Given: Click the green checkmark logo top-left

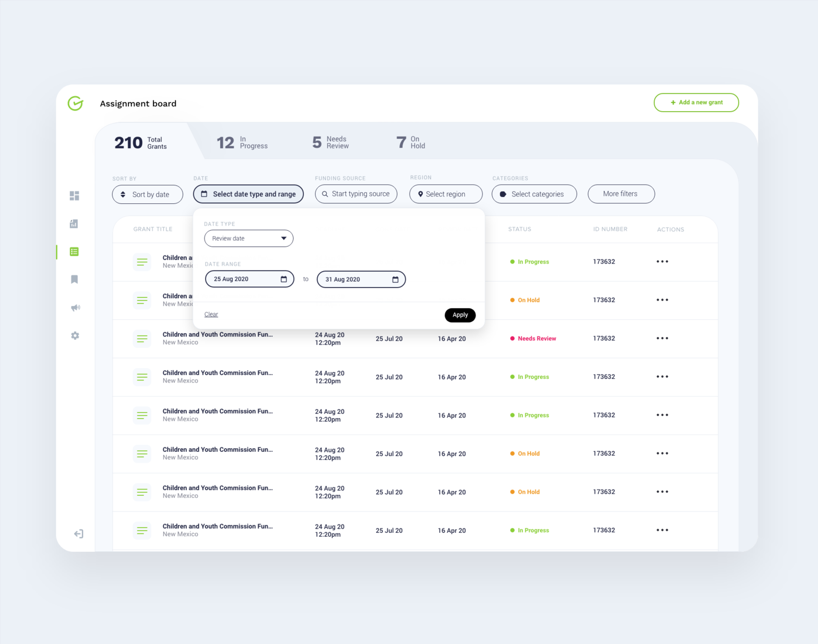Looking at the screenshot, I should point(75,104).
